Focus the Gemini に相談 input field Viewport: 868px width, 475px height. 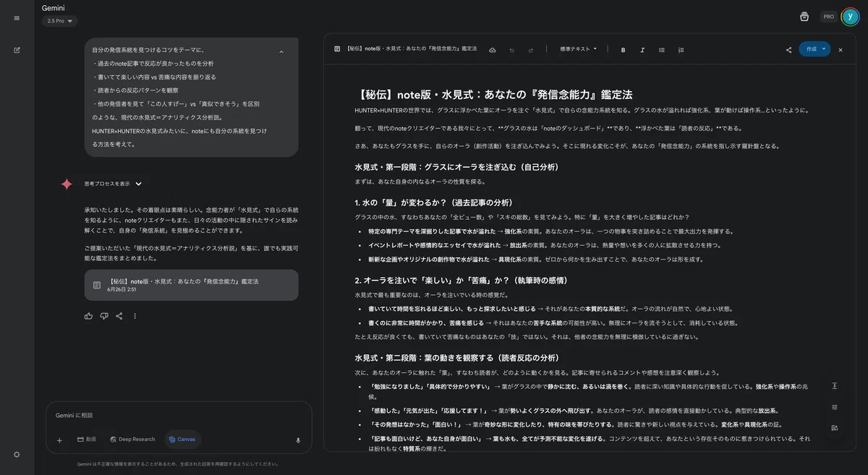point(178,415)
